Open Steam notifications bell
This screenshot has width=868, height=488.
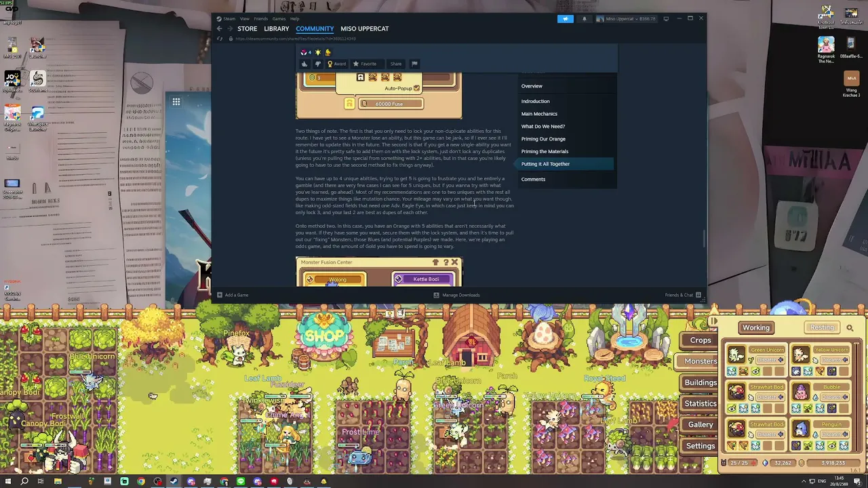click(x=584, y=19)
